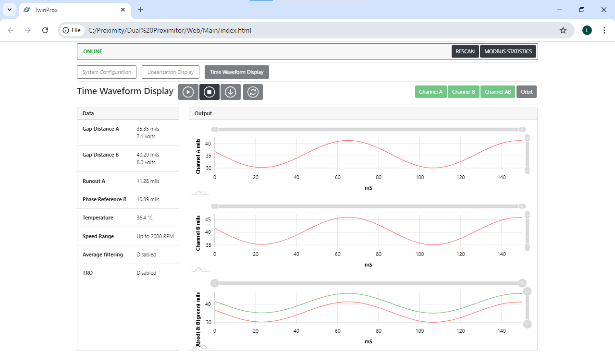
Task: Open the Chrome three-dot menu
Action: point(604,30)
